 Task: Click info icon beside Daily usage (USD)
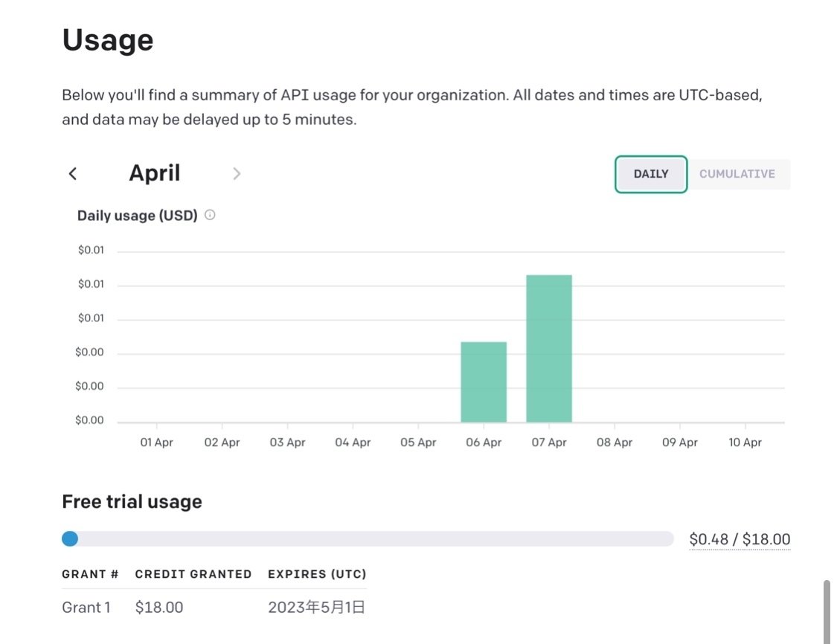[x=210, y=215]
